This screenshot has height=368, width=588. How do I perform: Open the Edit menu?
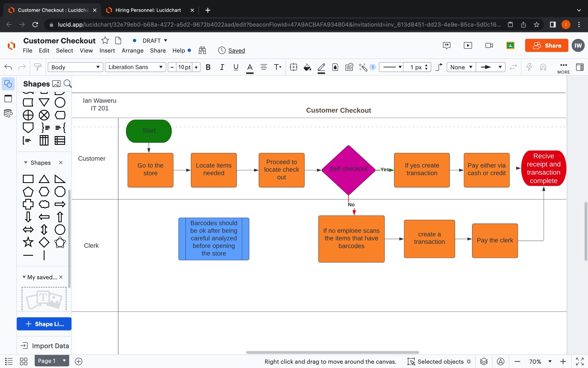pos(44,51)
